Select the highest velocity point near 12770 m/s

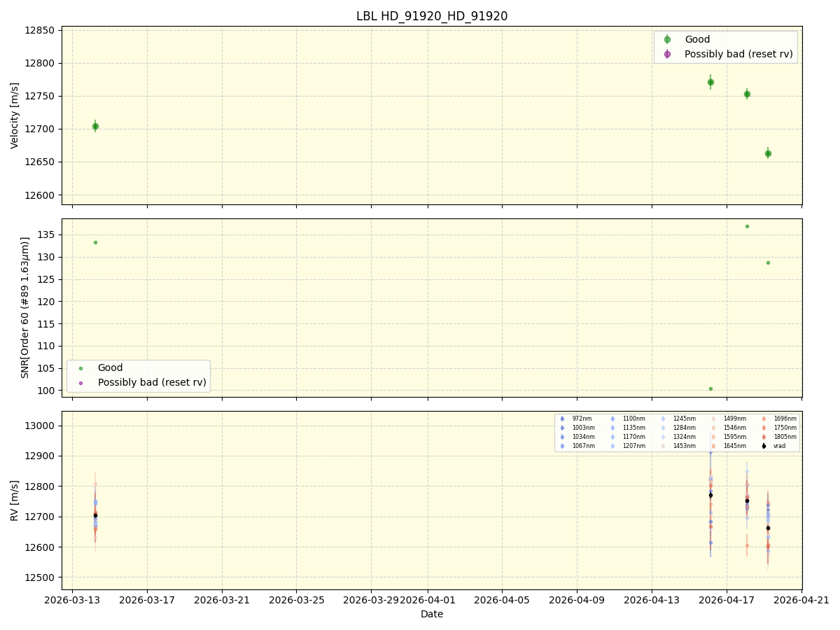pyautogui.click(x=710, y=82)
